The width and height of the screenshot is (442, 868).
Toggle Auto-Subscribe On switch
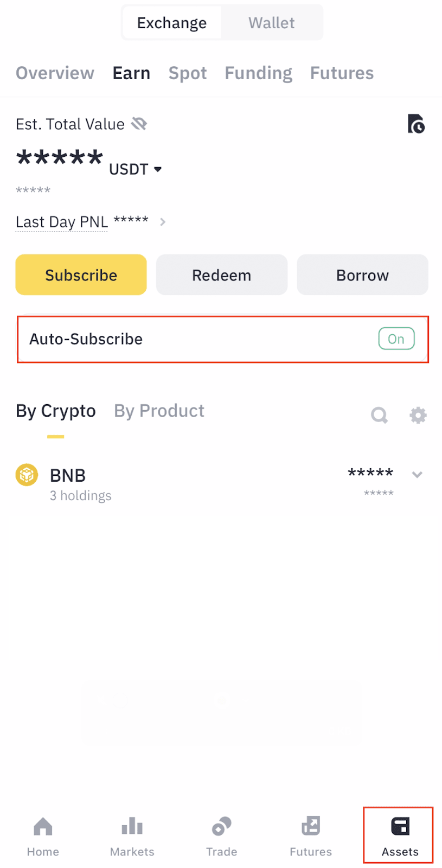pos(396,339)
